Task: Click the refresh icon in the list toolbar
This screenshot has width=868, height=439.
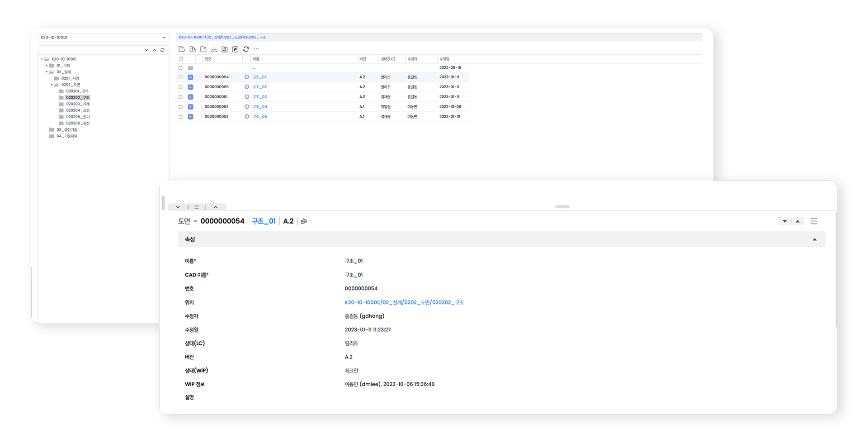Action: coord(246,49)
